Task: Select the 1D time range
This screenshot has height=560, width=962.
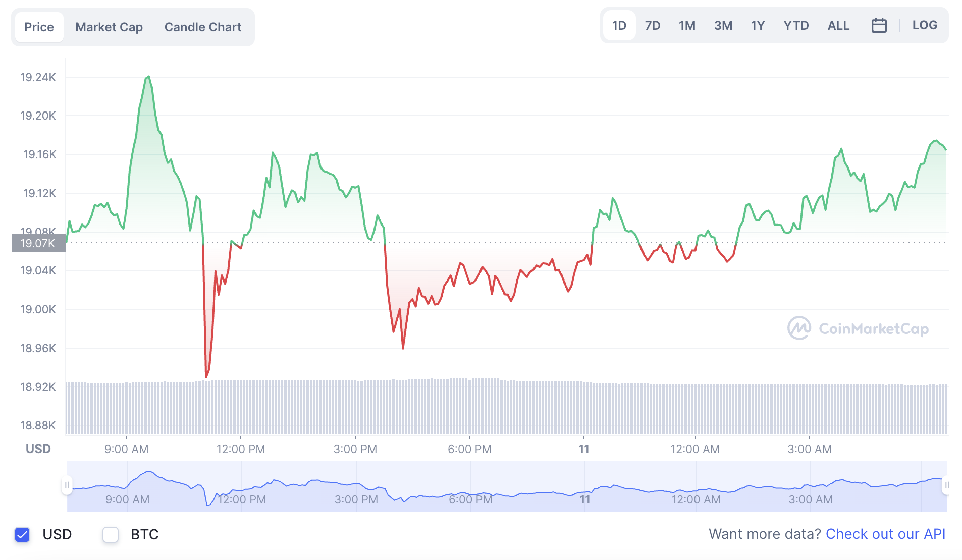Action: click(619, 25)
